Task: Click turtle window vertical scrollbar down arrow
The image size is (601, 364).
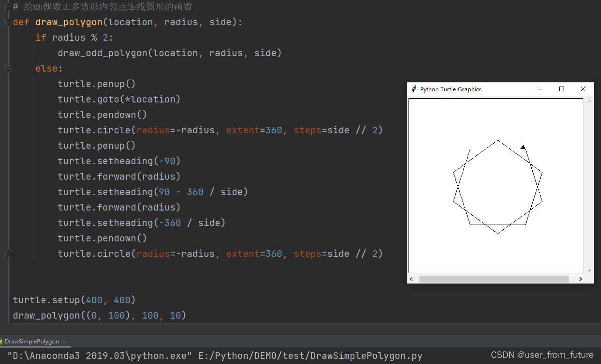Action: tap(589, 270)
